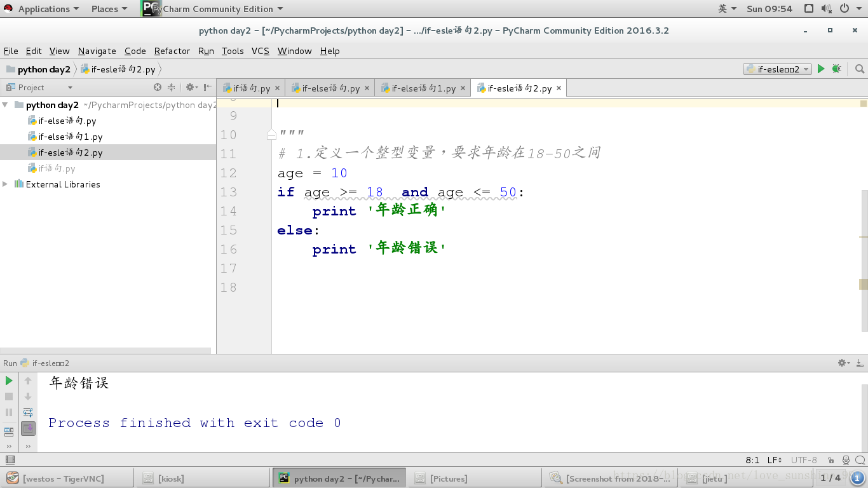Collapse all in Project panel

tap(172, 87)
